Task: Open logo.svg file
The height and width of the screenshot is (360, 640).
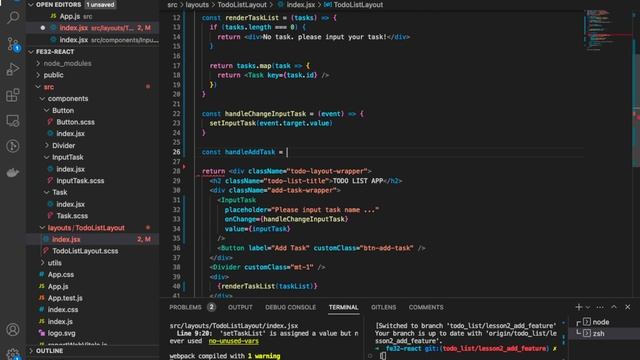Action: [x=93, y=333]
